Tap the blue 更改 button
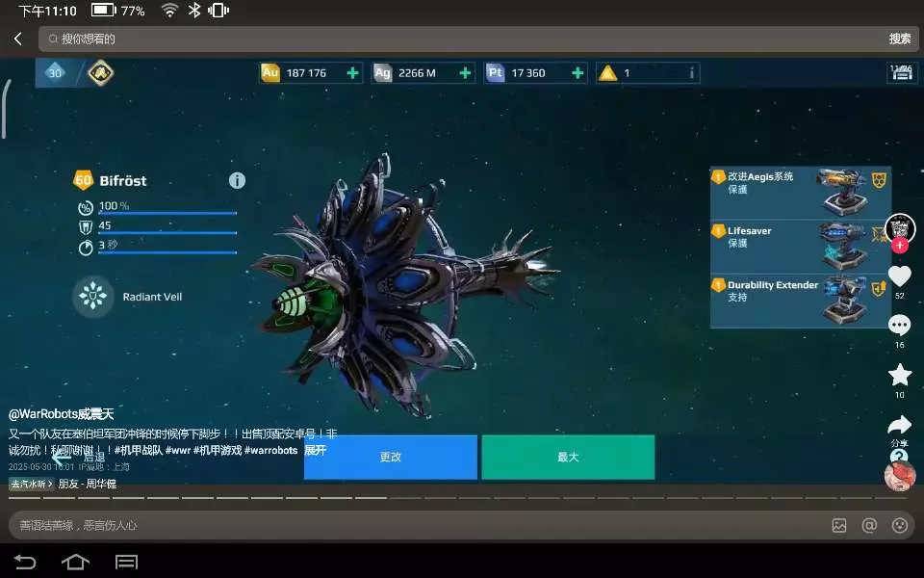924x578 pixels. 391,457
